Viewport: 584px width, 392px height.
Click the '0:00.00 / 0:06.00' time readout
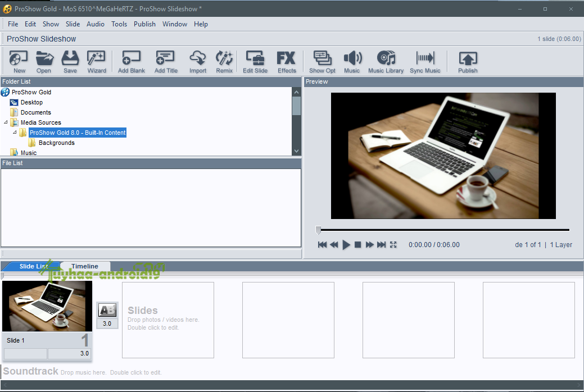(434, 245)
